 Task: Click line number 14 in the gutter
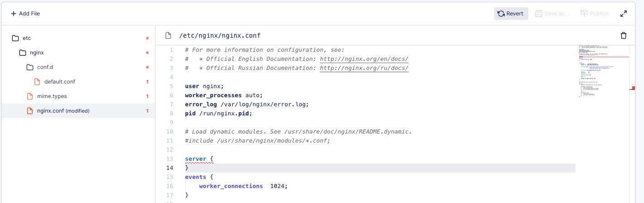point(170,168)
